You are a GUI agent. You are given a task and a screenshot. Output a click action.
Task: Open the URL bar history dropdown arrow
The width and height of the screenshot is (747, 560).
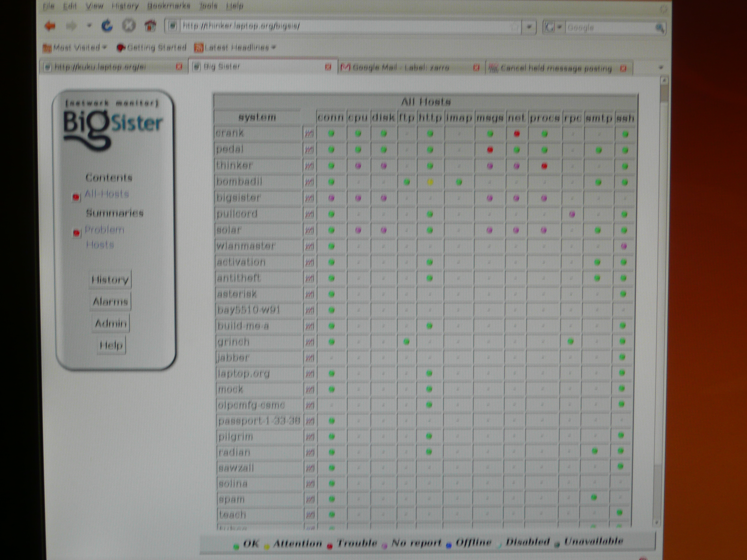pyautogui.click(x=529, y=27)
